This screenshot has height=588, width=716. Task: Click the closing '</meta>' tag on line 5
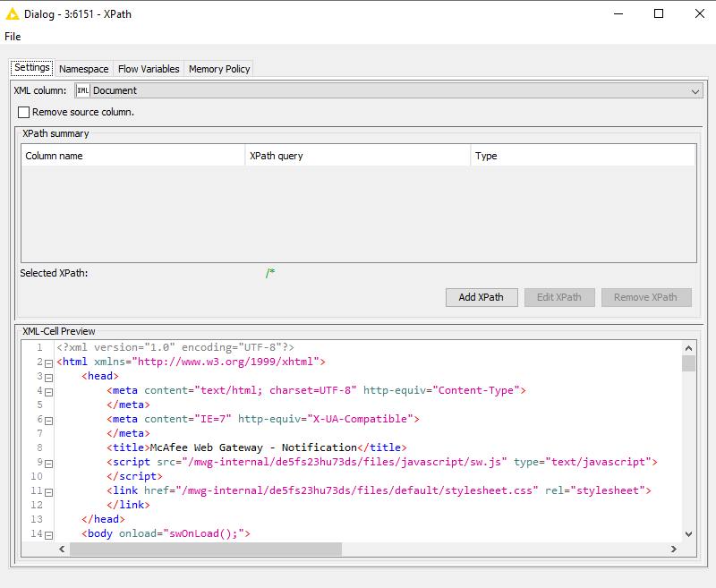[128, 405]
